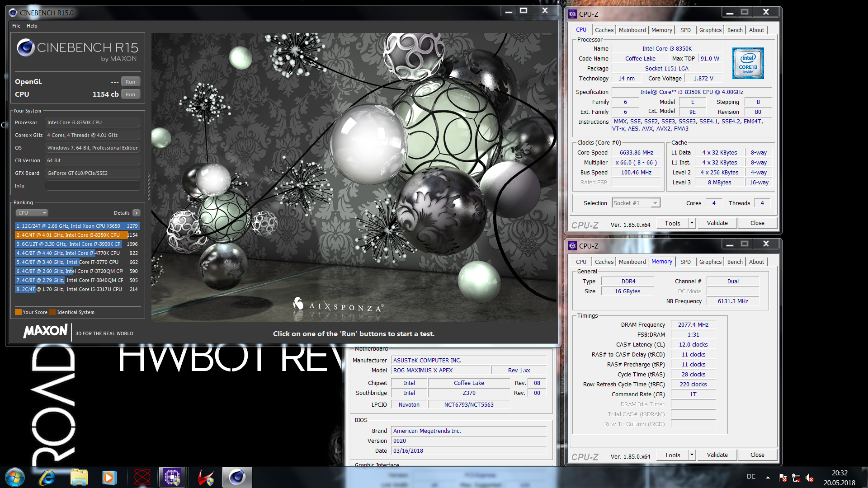Click the DE language indicator
The image size is (868, 488).
point(751,476)
